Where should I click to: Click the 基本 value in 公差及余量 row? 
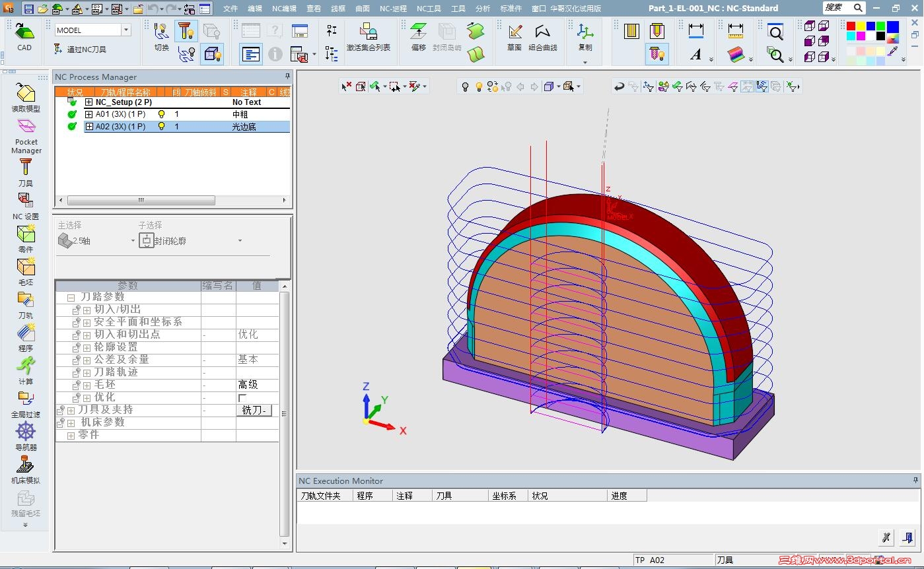pyautogui.click(x=248, y=360)
